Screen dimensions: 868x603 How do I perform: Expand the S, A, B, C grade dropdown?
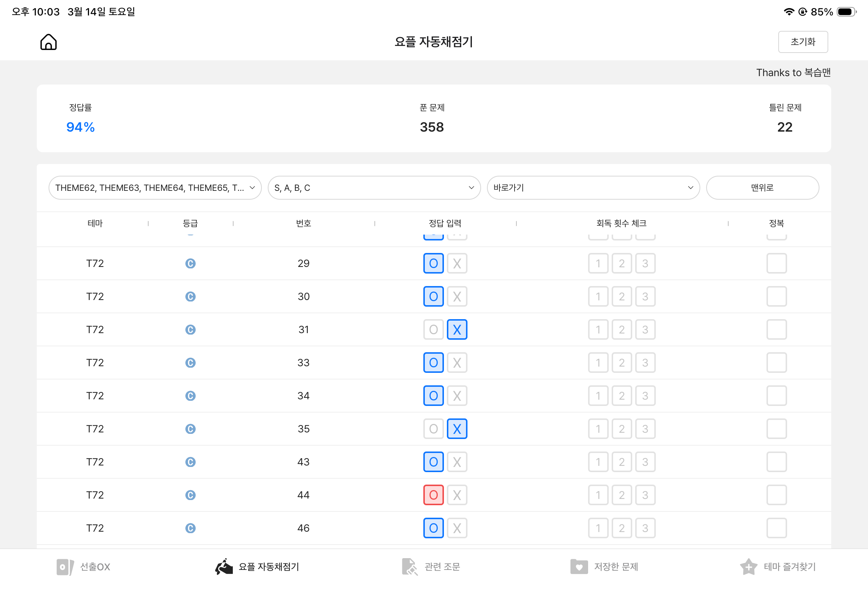[374, 188]
